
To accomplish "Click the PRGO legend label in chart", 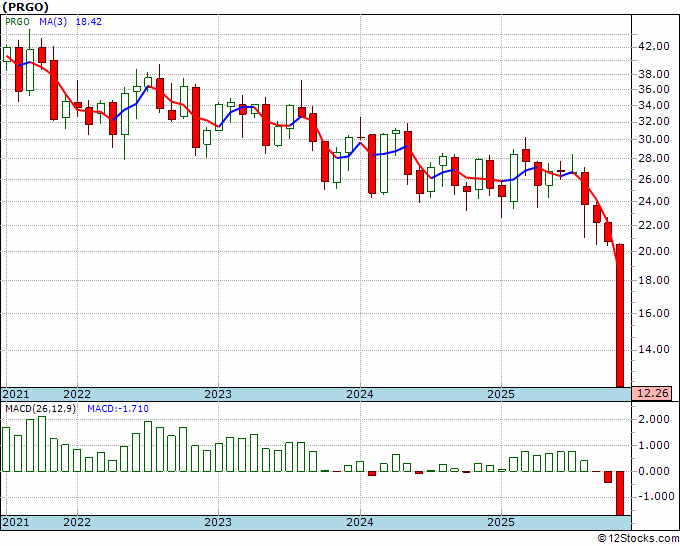I will [x=17, y=22].
